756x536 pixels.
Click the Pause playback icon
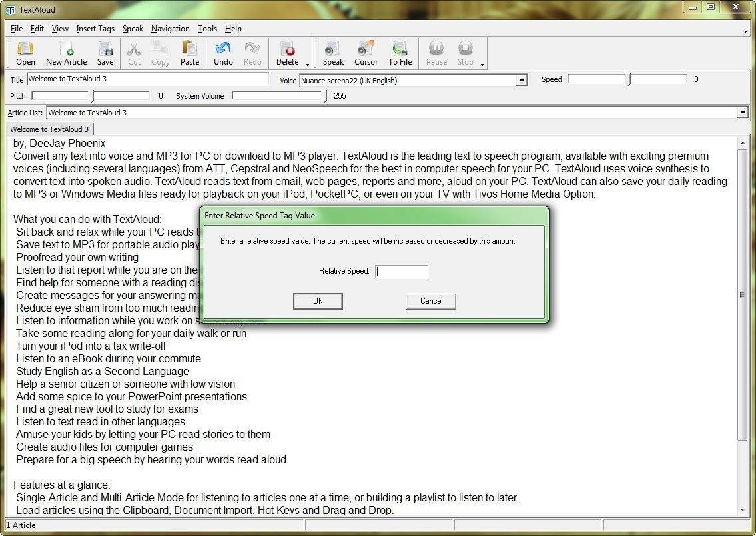[x=436, y=53]
